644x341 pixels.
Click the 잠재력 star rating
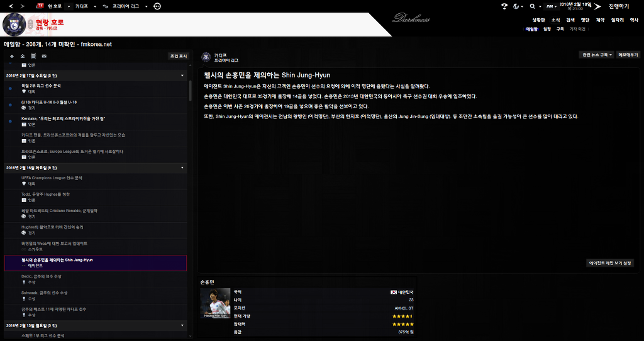402,324
